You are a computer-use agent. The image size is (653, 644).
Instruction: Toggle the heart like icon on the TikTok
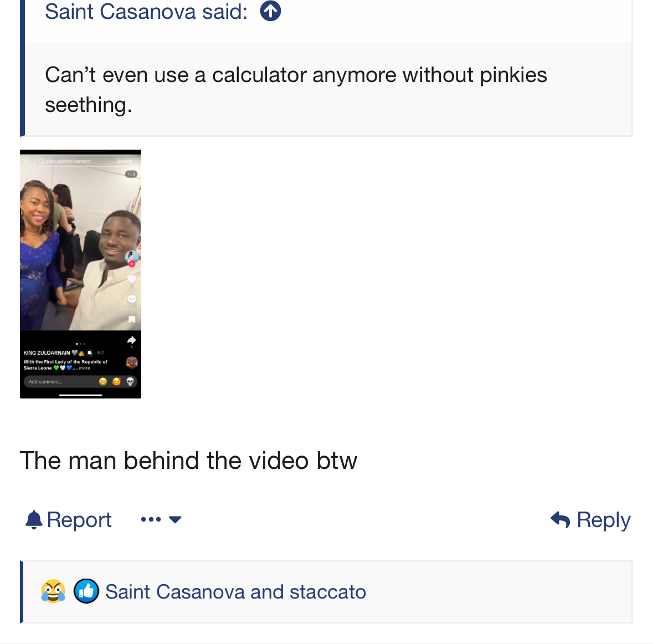point(131,279)
